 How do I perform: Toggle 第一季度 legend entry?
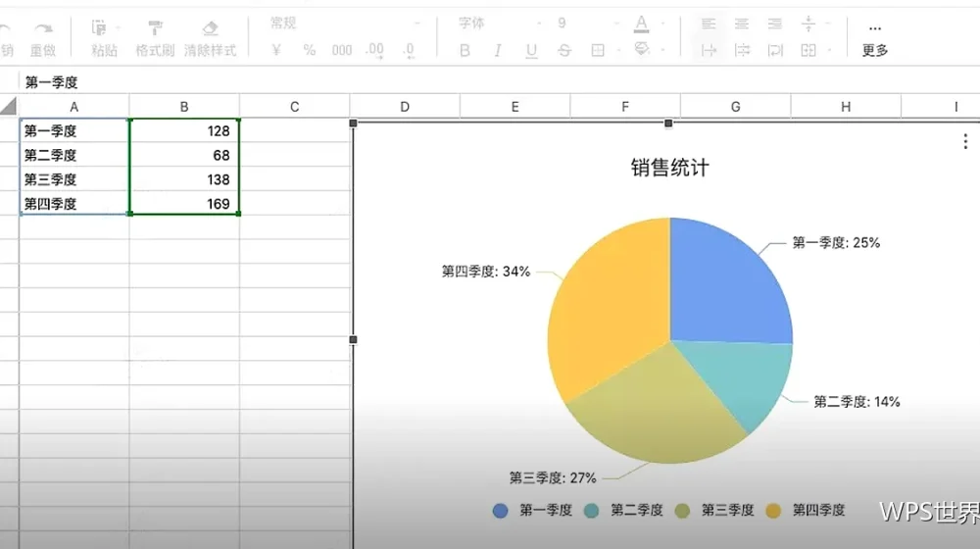(532, 510)
